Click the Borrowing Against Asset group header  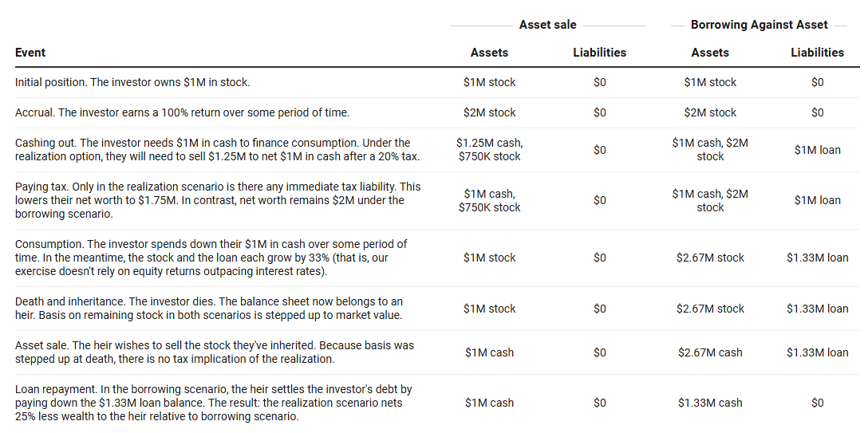click(759, 25)
